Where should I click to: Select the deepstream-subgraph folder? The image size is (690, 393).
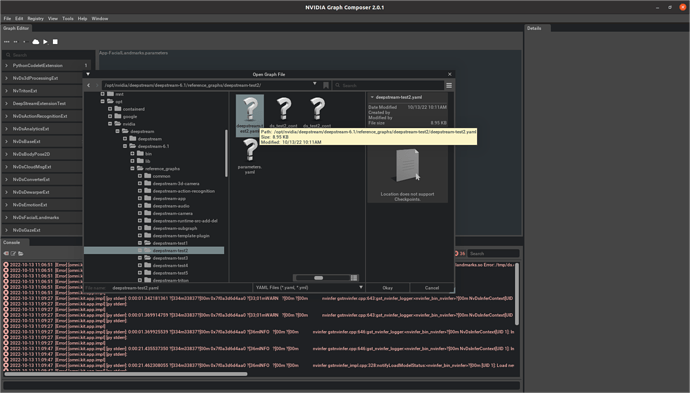tap(175, 228)
